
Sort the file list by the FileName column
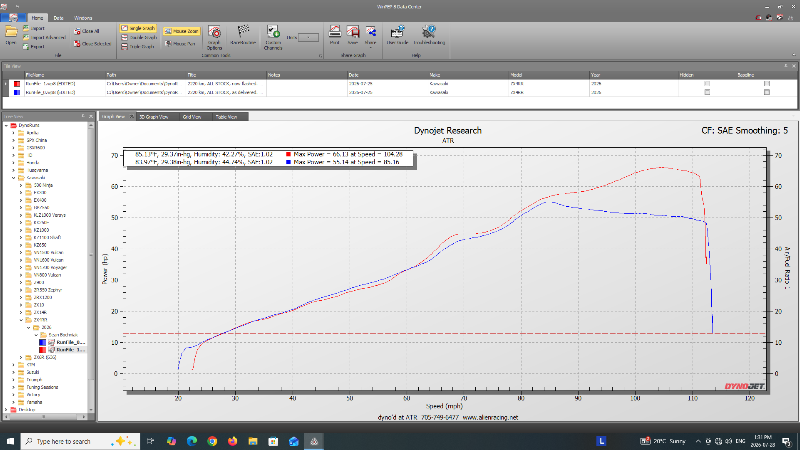(64, 75)
